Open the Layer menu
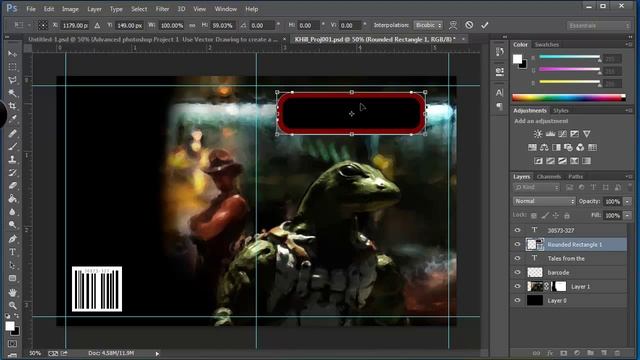Viewport: 640px width, 360px height. [94, 9]
